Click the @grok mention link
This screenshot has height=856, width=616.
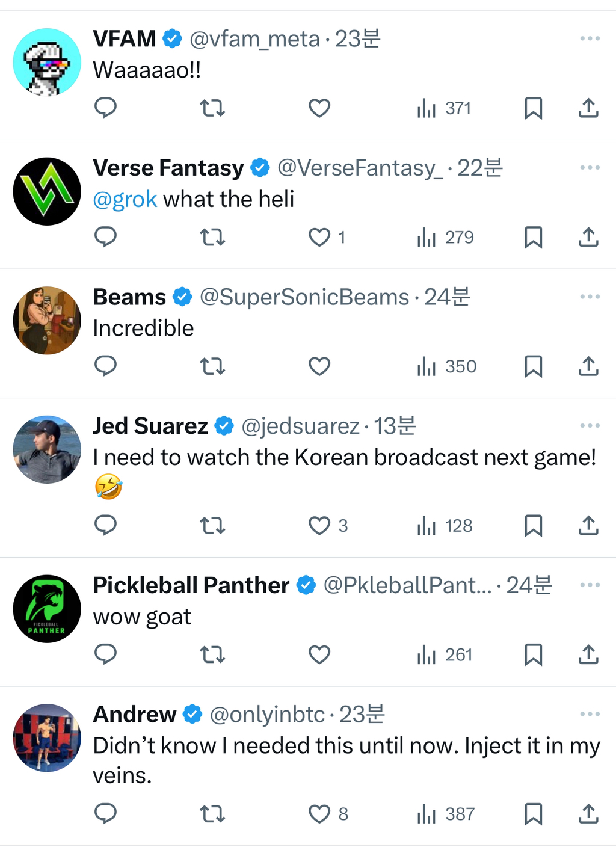(x=125, y=199)
